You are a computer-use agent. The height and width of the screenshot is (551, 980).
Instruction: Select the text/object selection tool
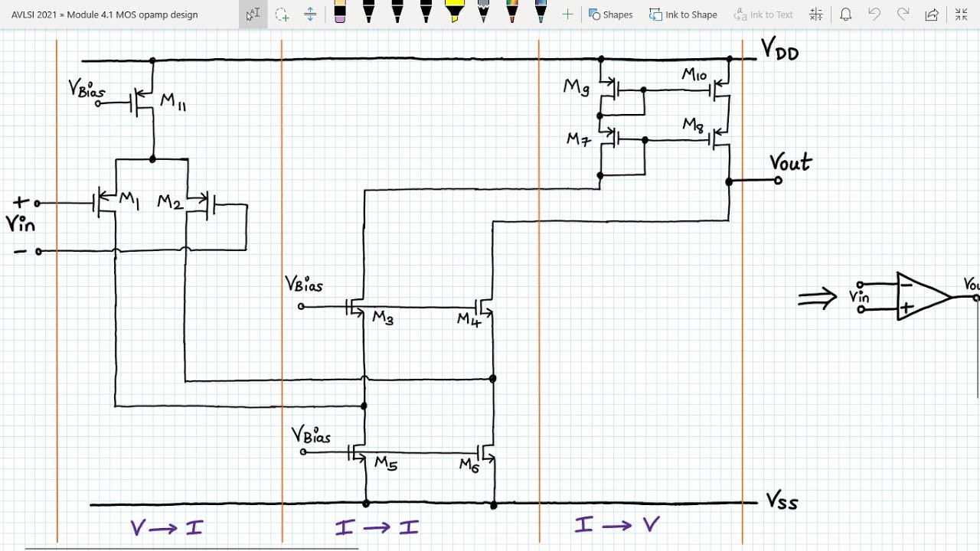point(253,15)
